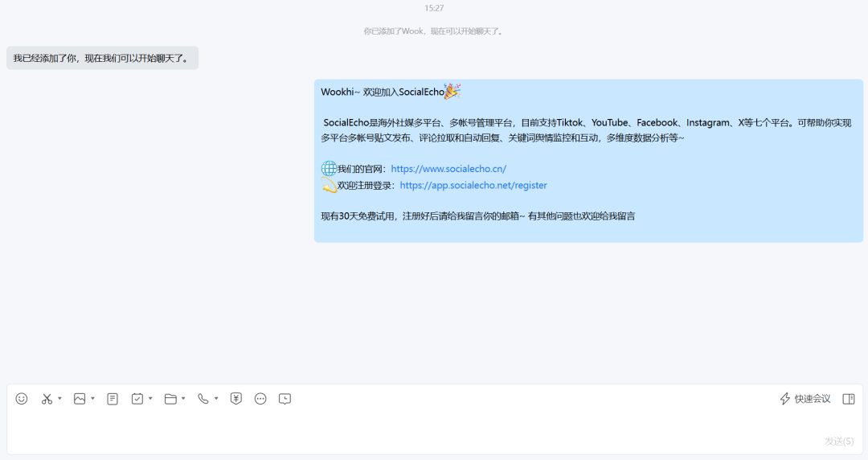Click the SocialEcho platform description paragraph

point(586,130)
